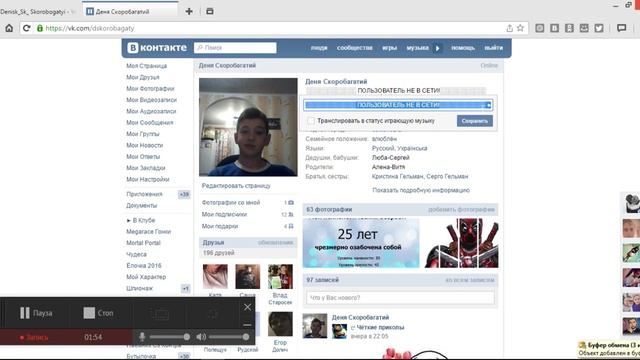Open 'Приложения' in sidebar
This screenshot has height=360, width=640.
coord(144,194)
